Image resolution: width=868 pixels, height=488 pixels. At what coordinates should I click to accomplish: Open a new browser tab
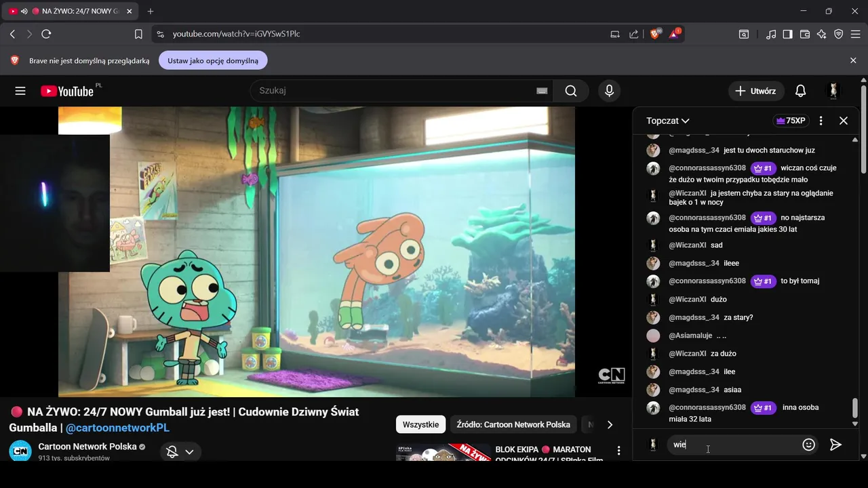pyautogui.click(x=151, y=12)
